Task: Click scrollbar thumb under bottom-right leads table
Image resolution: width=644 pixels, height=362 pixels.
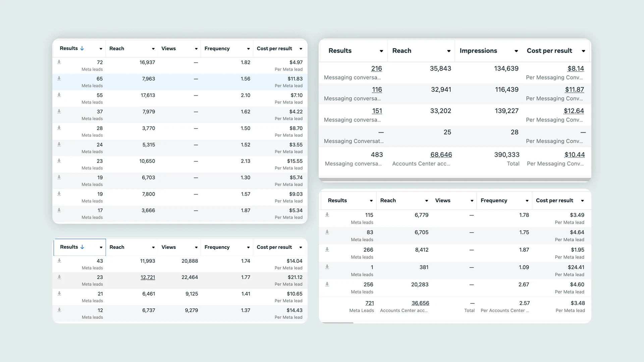Action: tap(337, 322)
